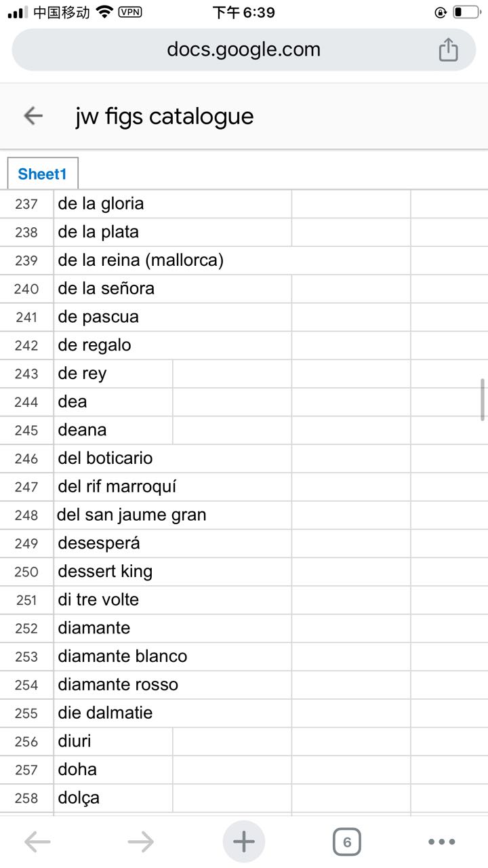Switch to the Sheet1 tab
This screenshot has width=488, height=868.
[43, 174]
